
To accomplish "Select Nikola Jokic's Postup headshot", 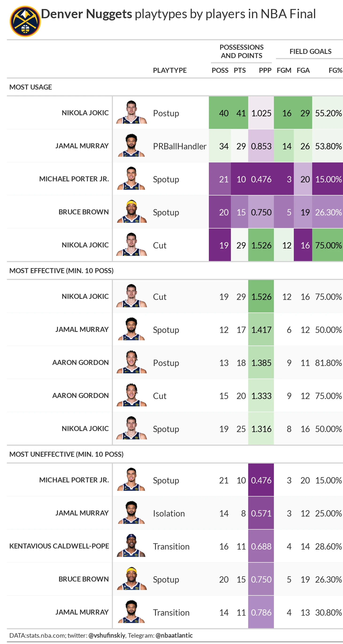I will coord(132,112).
